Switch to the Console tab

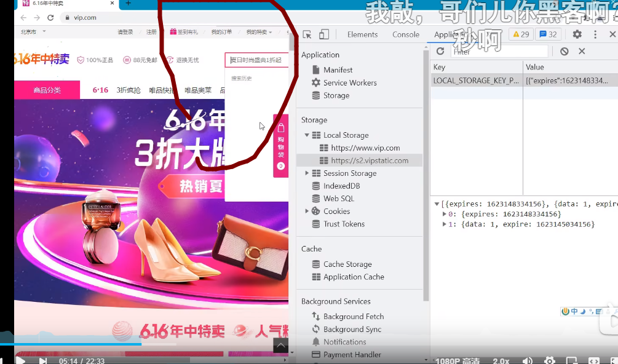pyautogui.click(x=406, y=34)
